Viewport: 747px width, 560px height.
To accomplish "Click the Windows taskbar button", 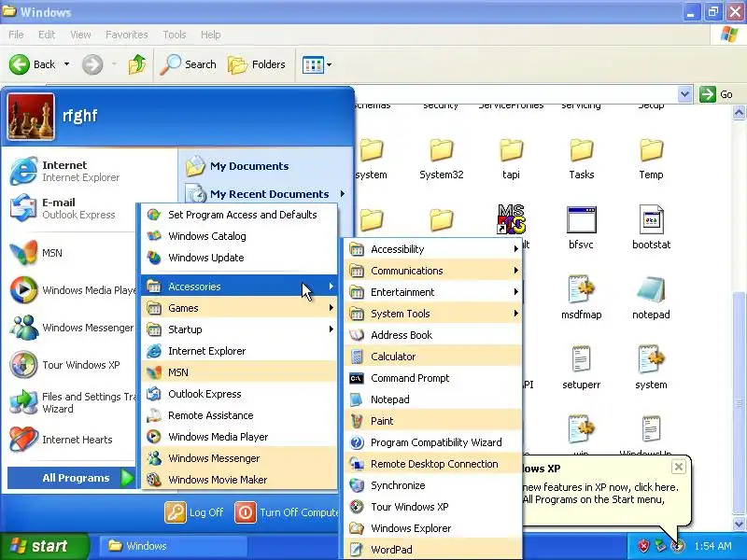I will click(174, 546).
